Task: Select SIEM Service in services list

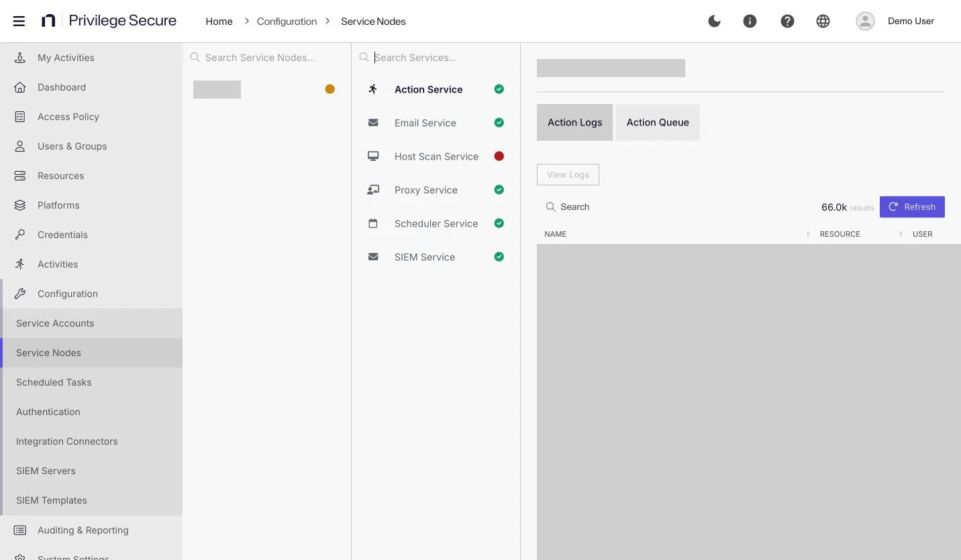Action: point(436,257)
